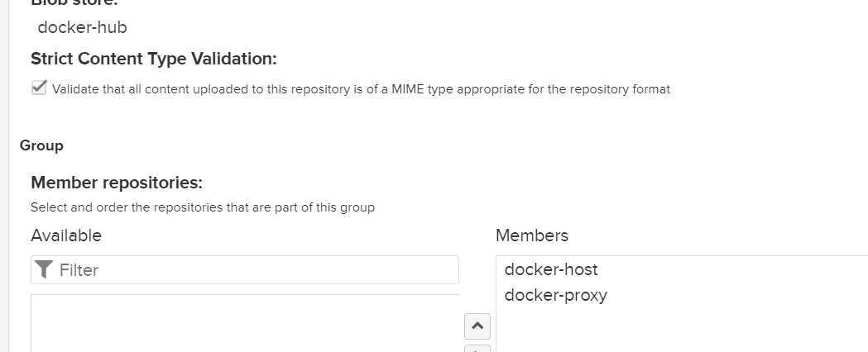
Task: Click the 'Member repositories:' label
Action: click(x=117, y=182)
